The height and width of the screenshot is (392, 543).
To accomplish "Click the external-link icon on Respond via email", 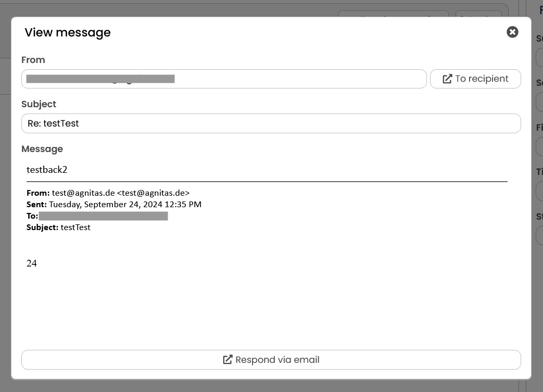I will pos(228,360).
